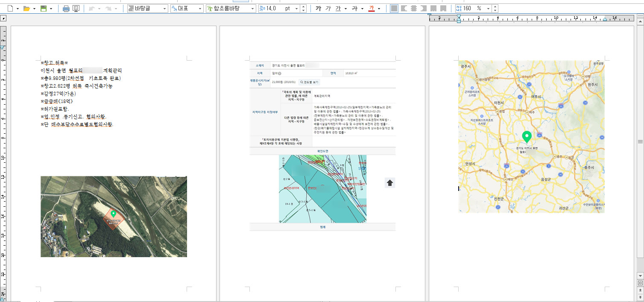The height and width of the screenshot is (302, 644).
Task: Open the 함초롬바탕 font name dropdown
Action: (x=252, y=9)
